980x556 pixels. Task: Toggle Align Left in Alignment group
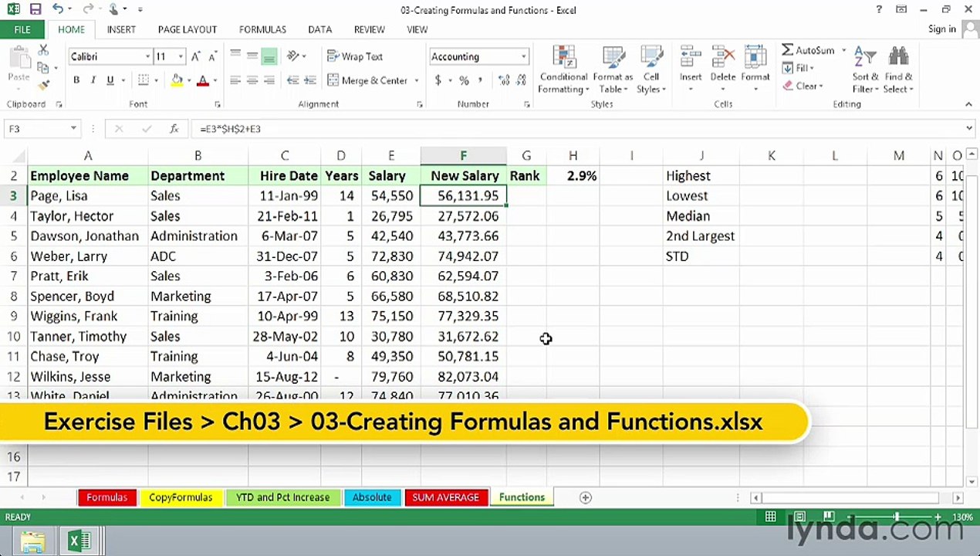pos(235,80)
